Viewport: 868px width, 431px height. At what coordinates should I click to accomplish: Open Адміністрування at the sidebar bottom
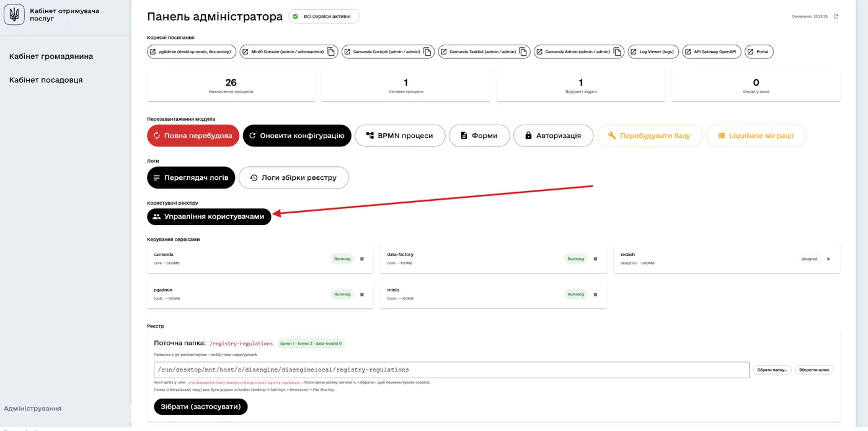[33, 409]
